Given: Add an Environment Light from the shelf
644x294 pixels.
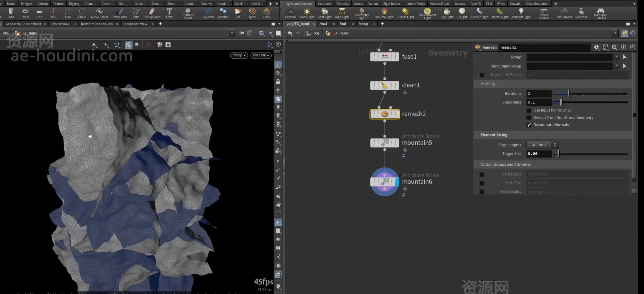Looking at the screenshot, I should click(x=427, y=14).
